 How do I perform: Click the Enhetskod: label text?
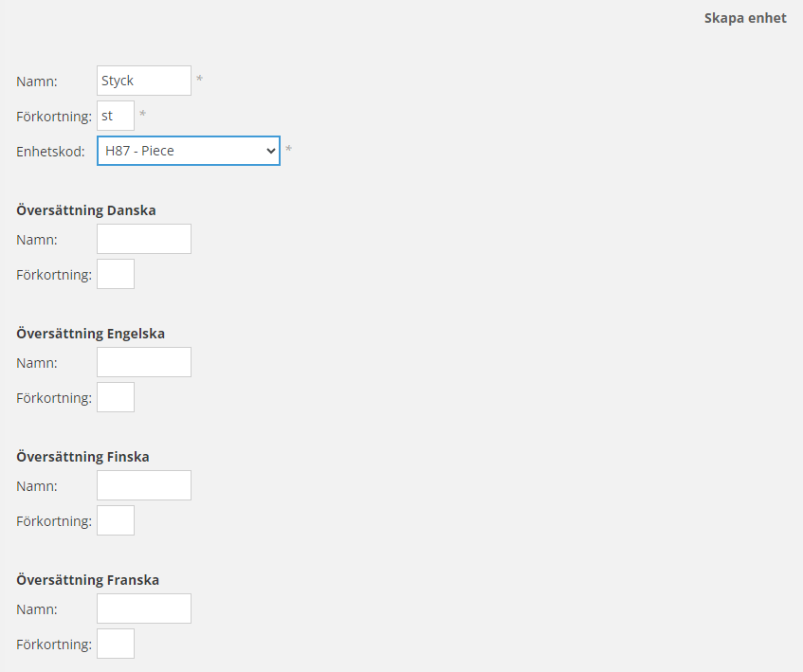(50, 151)
